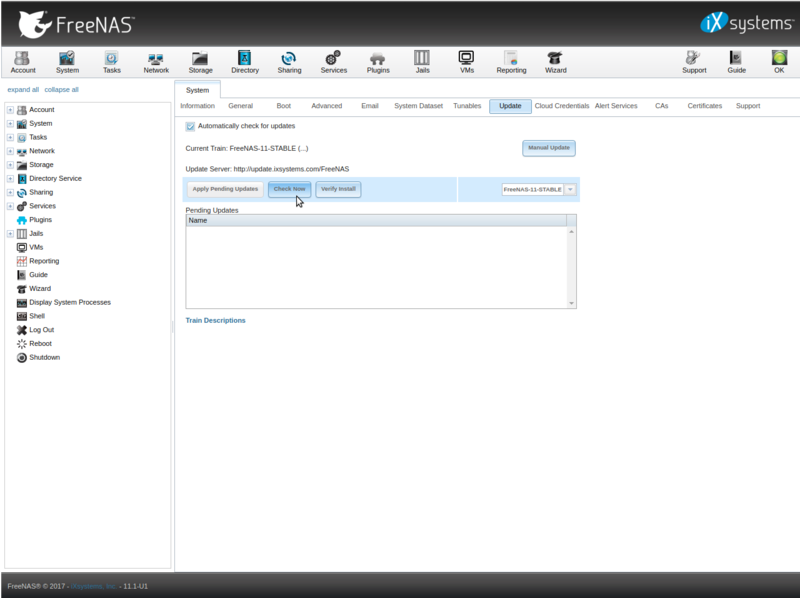This screenshot has height=598, width=800.
Task: Click Shutdown in the sidebar
Action: [44, 358]
